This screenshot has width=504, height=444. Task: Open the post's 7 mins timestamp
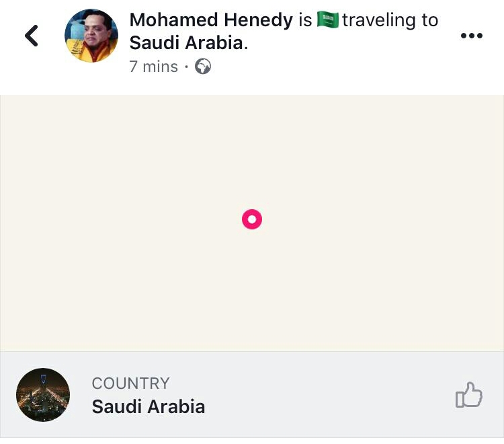tap(154, 67)
